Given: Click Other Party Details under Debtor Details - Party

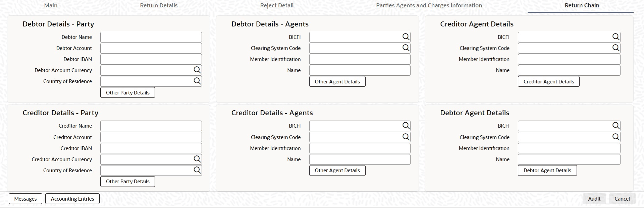Looking at the screenshot, I should click(x=127, y=92).
